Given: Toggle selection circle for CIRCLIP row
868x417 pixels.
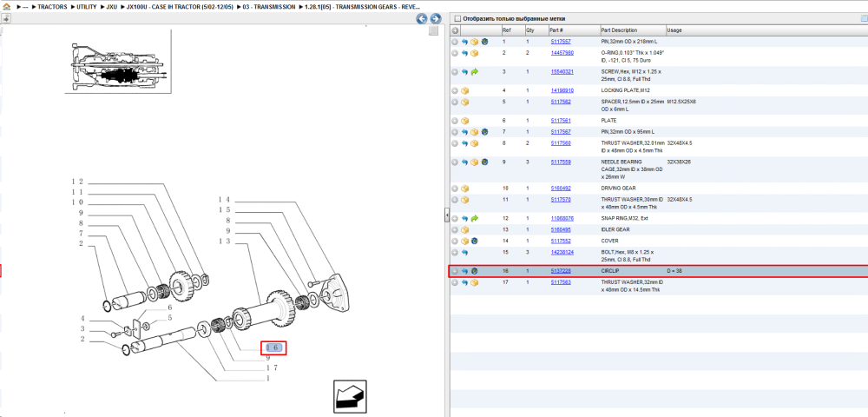Looking at the screenshot, I should click(455, 271).
